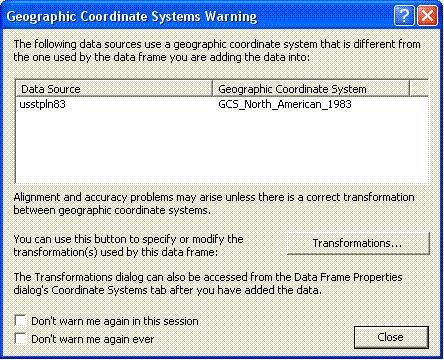Click the divider after Geographic Coordinate System header
This screenshot has height=360, width=444.
409,89
